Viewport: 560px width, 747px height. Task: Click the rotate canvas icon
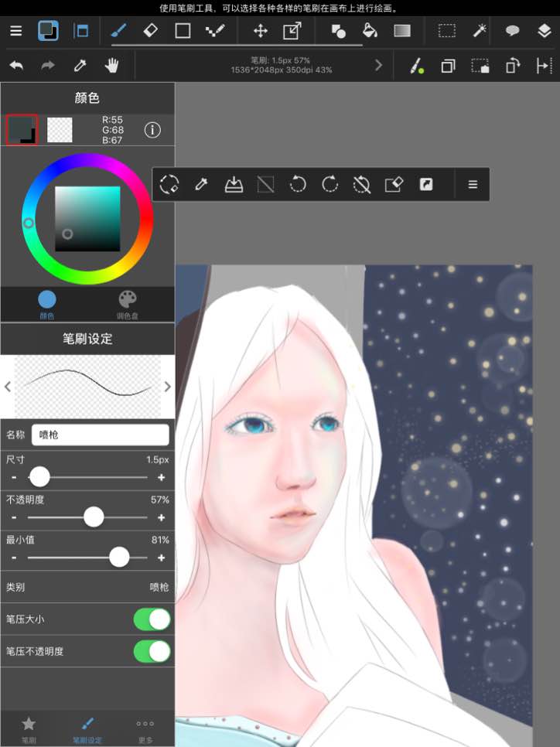[x=512, y=66]
